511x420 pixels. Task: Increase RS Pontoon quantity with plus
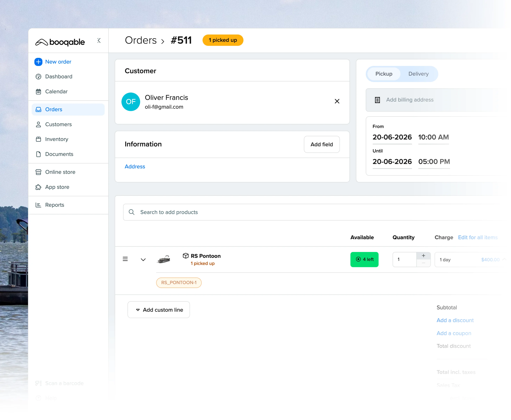pyautogui.click(x=423, y=256)
